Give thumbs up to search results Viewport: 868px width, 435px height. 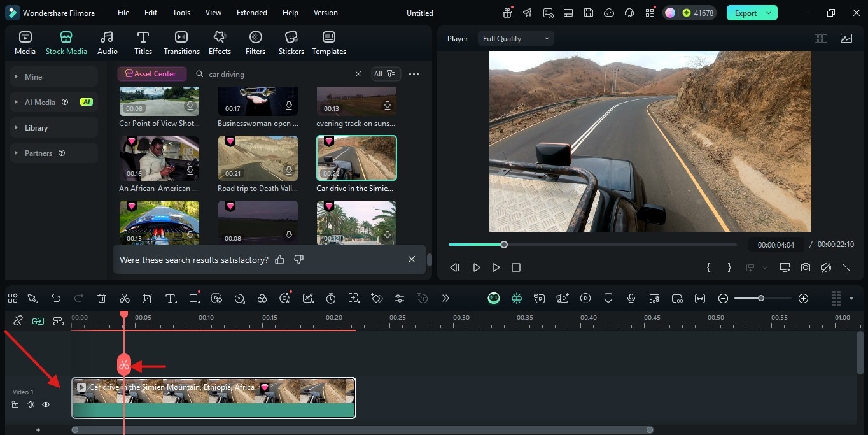[x=279, y=260]
